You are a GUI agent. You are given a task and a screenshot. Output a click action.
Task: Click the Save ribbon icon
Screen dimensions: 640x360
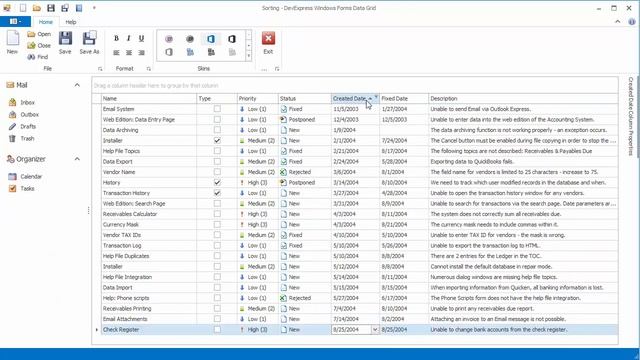click(x=65, y=42)
